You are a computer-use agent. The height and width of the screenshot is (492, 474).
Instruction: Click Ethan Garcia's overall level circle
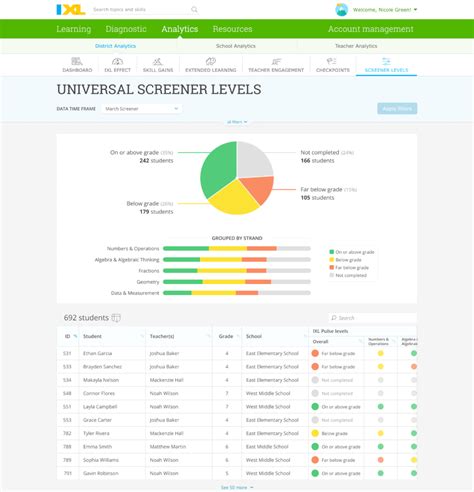tap(315, 353)
